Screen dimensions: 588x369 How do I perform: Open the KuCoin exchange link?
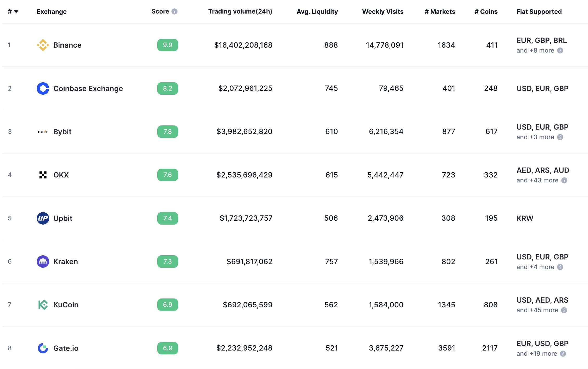tap(66, 305)
